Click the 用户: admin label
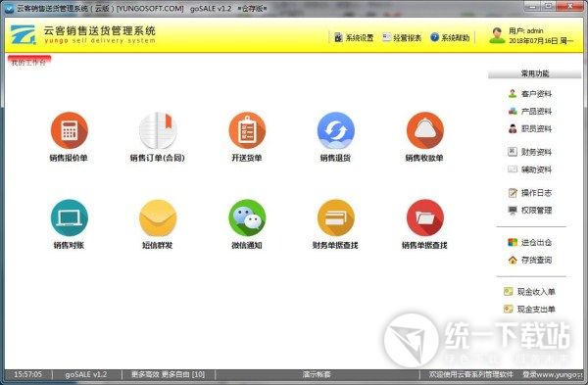 [x=525, y=30]
